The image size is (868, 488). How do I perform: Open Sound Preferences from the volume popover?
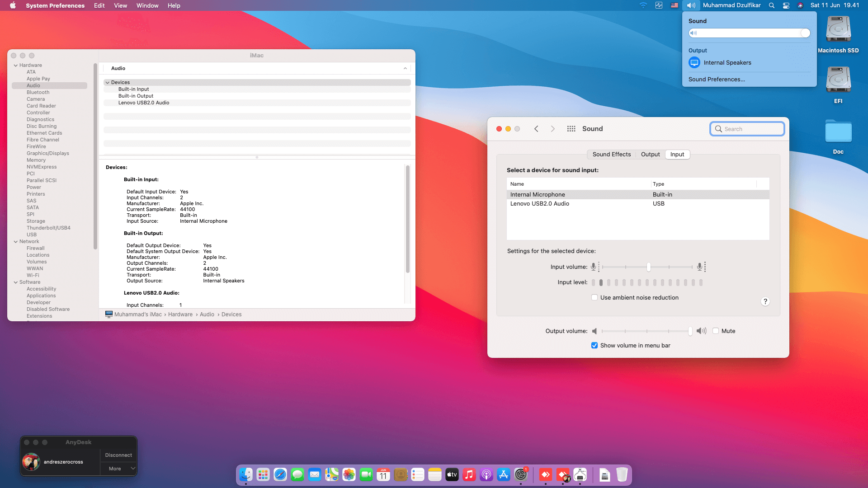tap(716, 79)
